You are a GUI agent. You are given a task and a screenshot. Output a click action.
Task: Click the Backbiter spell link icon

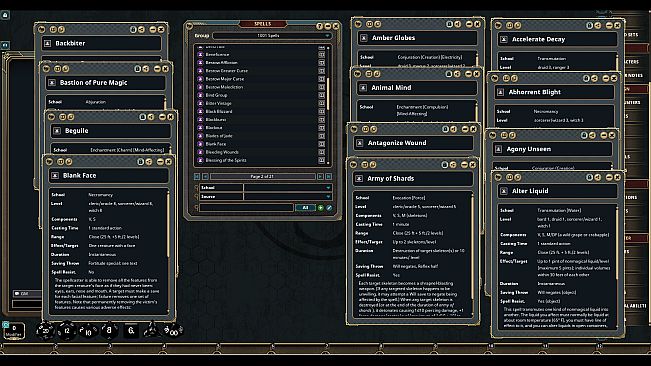point(47,43)
